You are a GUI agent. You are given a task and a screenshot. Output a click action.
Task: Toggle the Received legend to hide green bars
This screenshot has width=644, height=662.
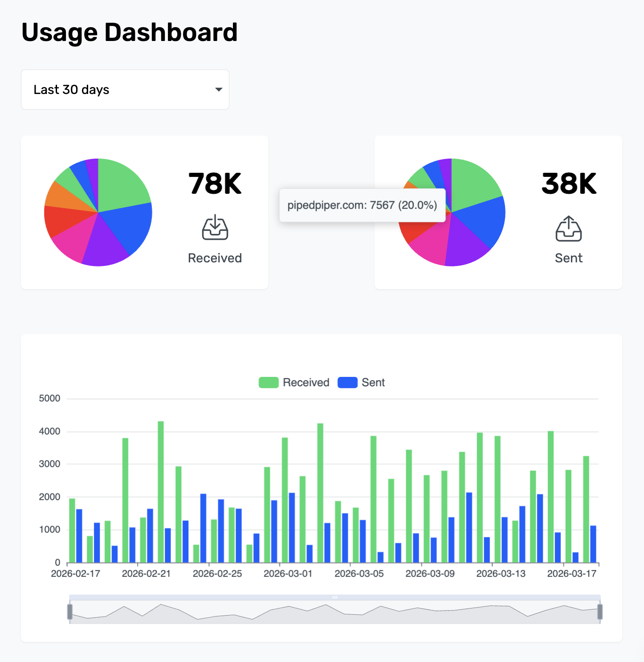coord(293,382)
